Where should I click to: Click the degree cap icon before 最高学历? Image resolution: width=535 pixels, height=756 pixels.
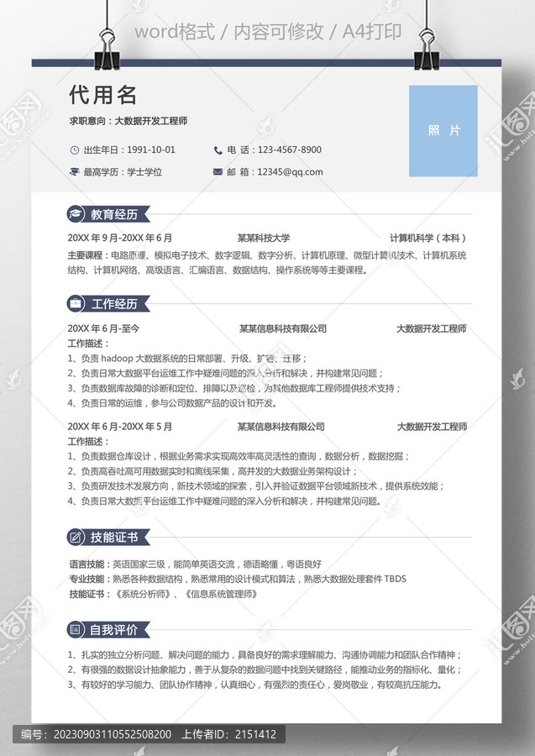[x=74, y=171]
